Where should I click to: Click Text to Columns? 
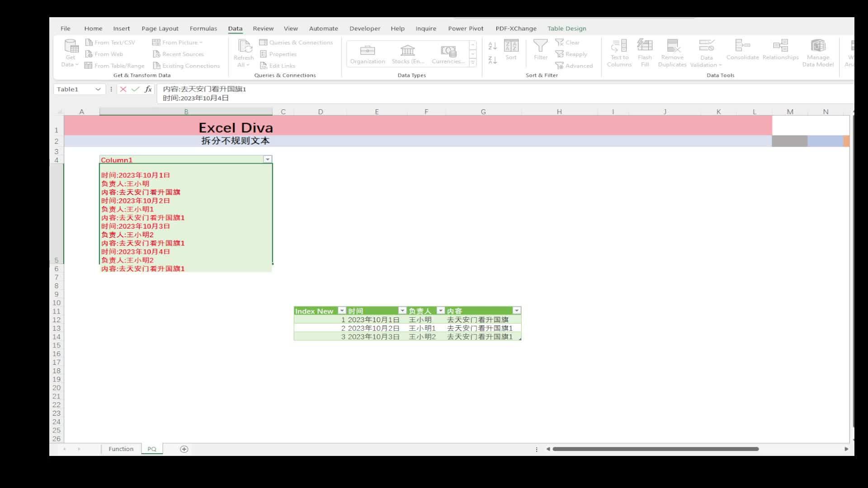click(619, 53)
